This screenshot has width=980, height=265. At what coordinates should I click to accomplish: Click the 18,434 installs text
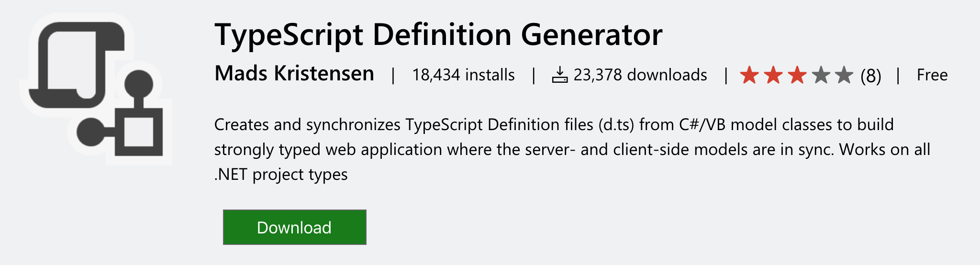tap(463, 75)
